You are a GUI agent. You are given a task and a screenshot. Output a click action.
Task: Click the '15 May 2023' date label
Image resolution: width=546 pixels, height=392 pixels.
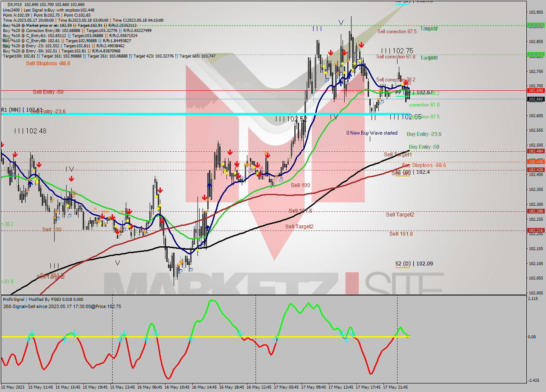tap(13, 387)
